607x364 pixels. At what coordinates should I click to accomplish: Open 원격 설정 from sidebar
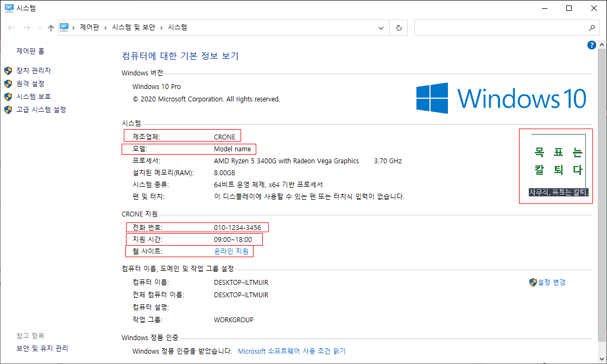pyautogui.click(x=30, y=84)
